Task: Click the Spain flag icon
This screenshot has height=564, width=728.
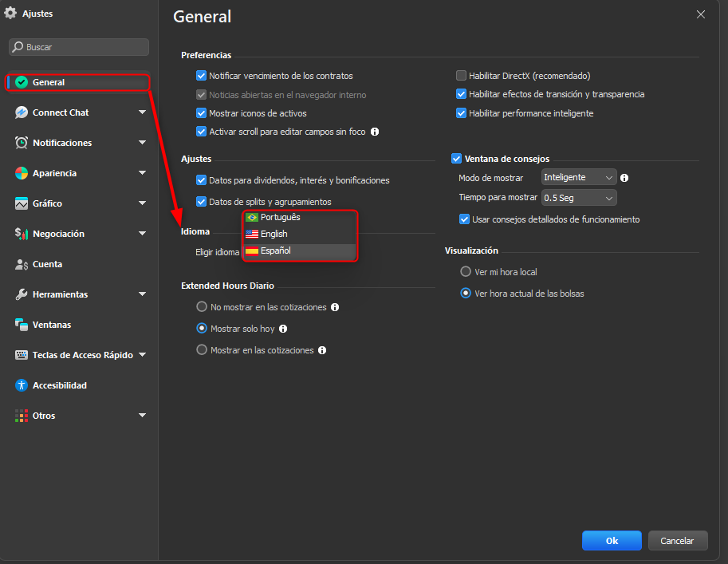Action: click(252, 251)
